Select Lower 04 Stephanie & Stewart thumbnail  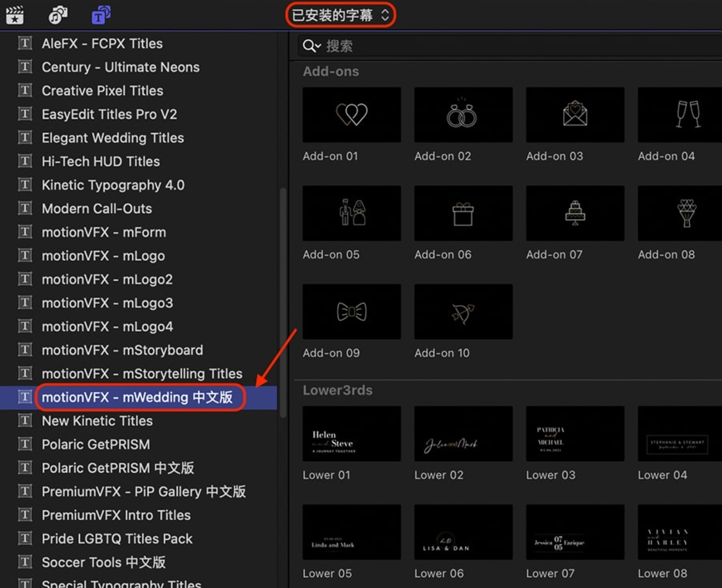[x=680, y=434]
